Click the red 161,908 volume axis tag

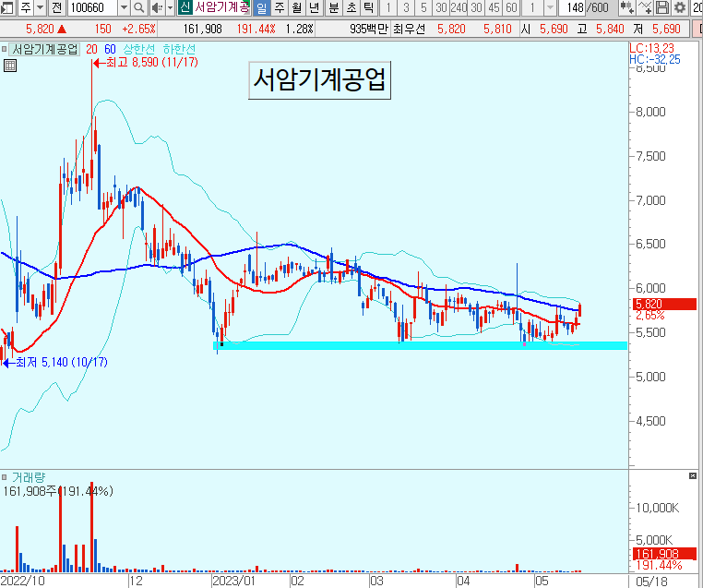[x=664, y=554]
